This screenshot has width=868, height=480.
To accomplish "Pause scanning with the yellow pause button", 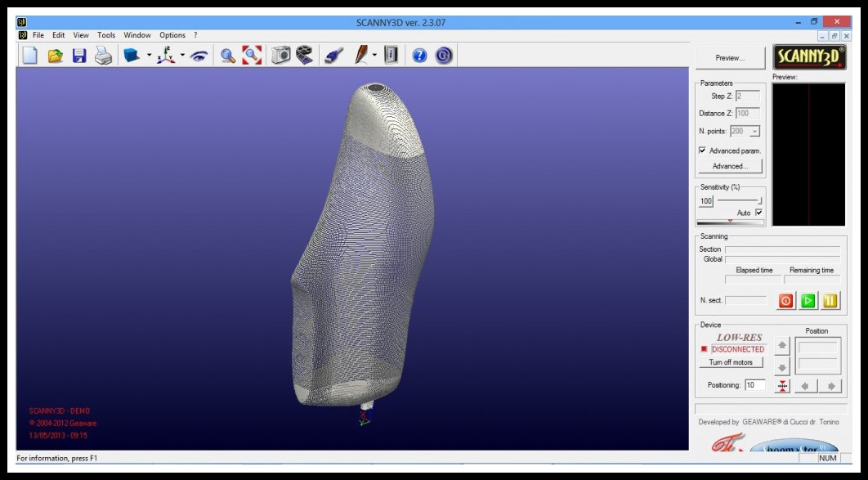I will pos(830,301).
